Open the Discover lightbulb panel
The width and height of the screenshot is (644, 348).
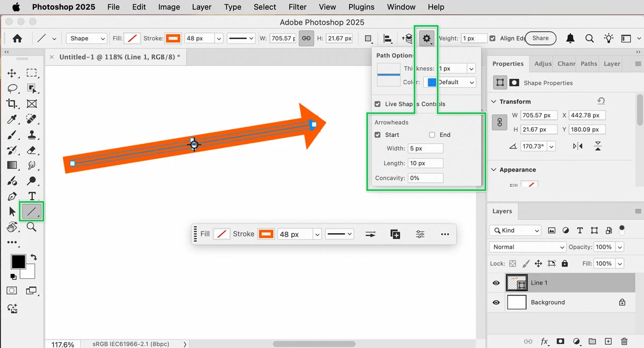(x=609, y=38)
